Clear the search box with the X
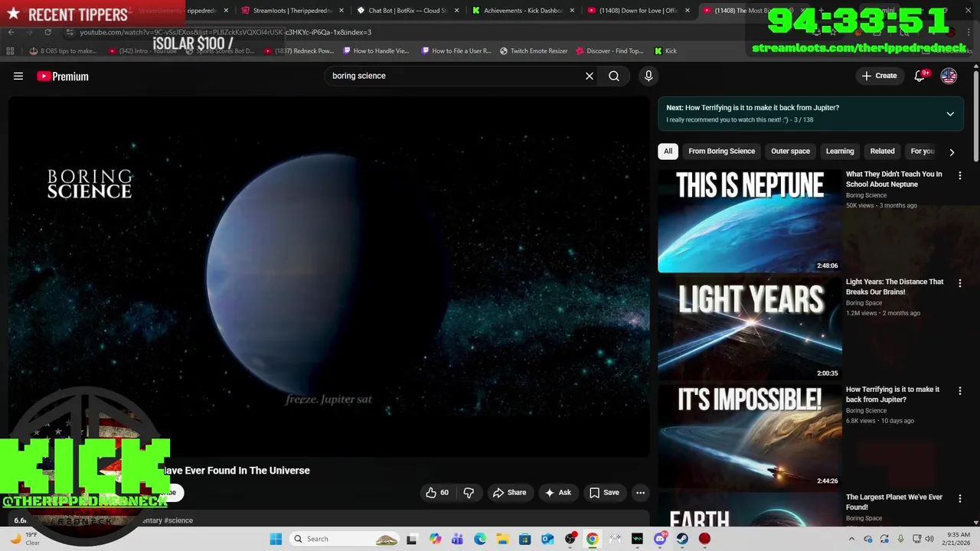Screen dimensions: 980x551 (x=590, y=76)
